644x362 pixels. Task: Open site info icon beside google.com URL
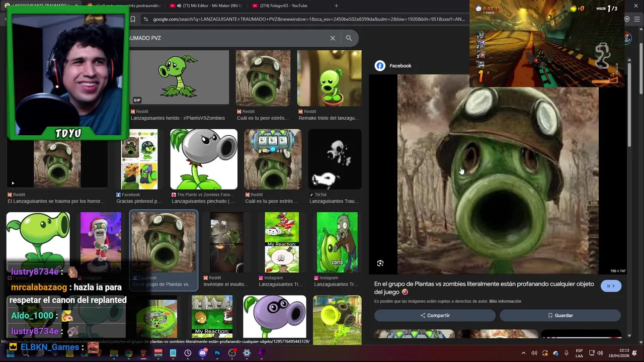(x=145, y=19)
